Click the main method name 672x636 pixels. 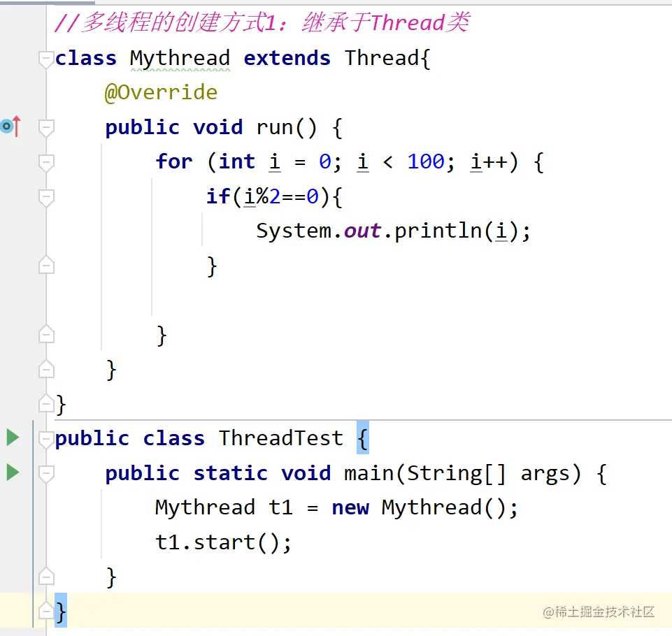369,473
